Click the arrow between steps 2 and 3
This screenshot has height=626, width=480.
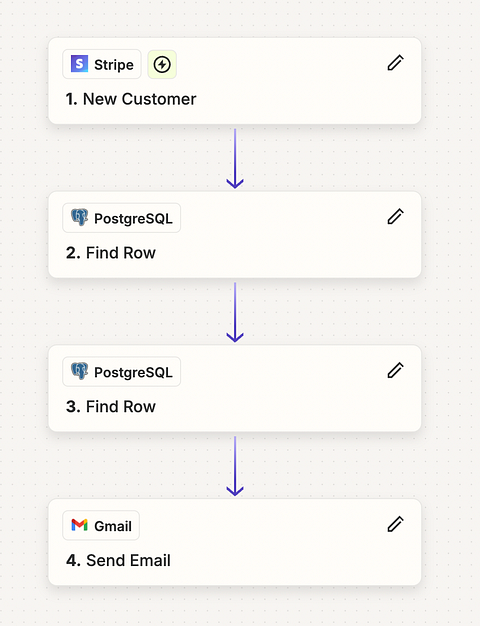tap(235, 312)
